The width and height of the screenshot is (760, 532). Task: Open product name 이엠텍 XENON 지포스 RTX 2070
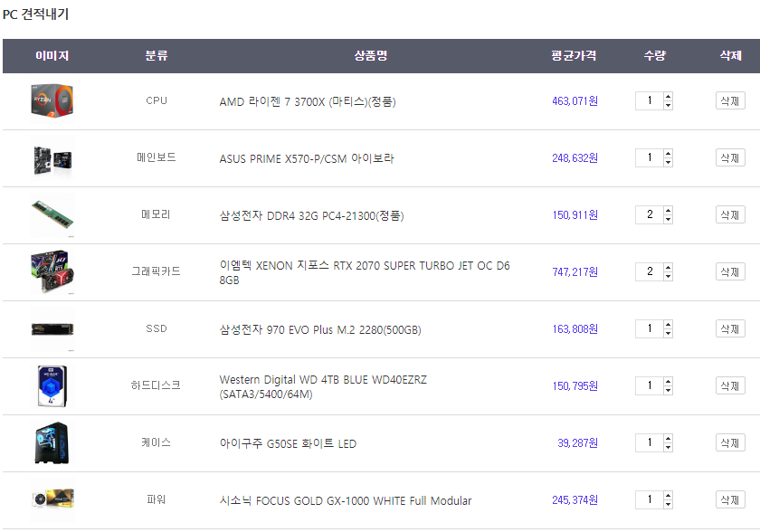coord(365,272)
